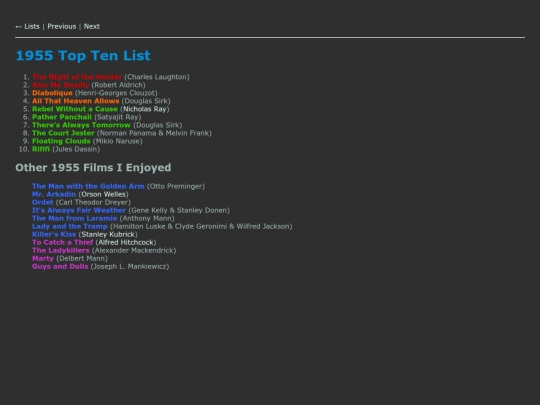
Task: Open The Man with the Golden Arm
Action: click(x=88, y=186)
